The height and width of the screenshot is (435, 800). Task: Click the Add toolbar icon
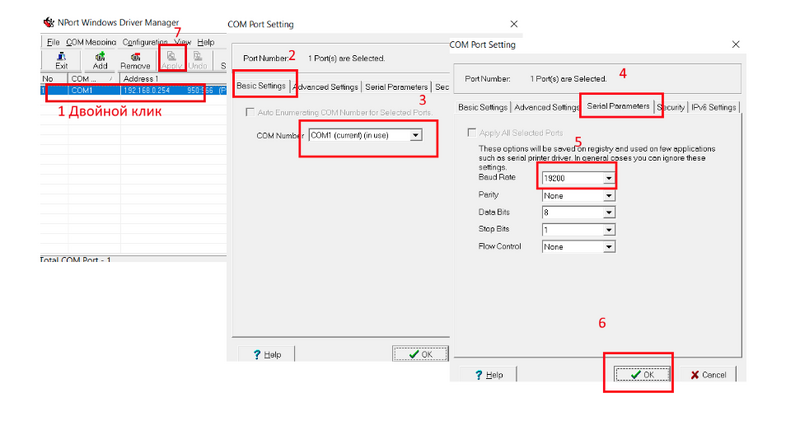point(100,60)
